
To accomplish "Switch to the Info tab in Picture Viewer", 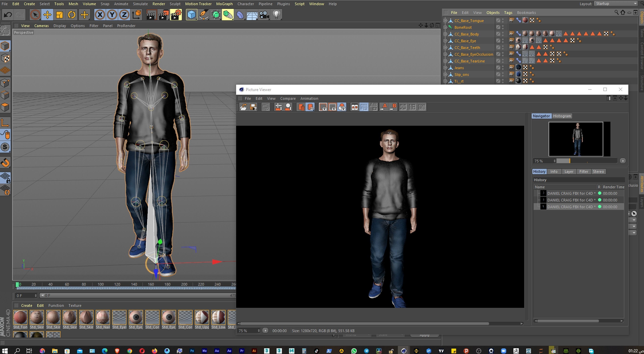I will 554,171.
